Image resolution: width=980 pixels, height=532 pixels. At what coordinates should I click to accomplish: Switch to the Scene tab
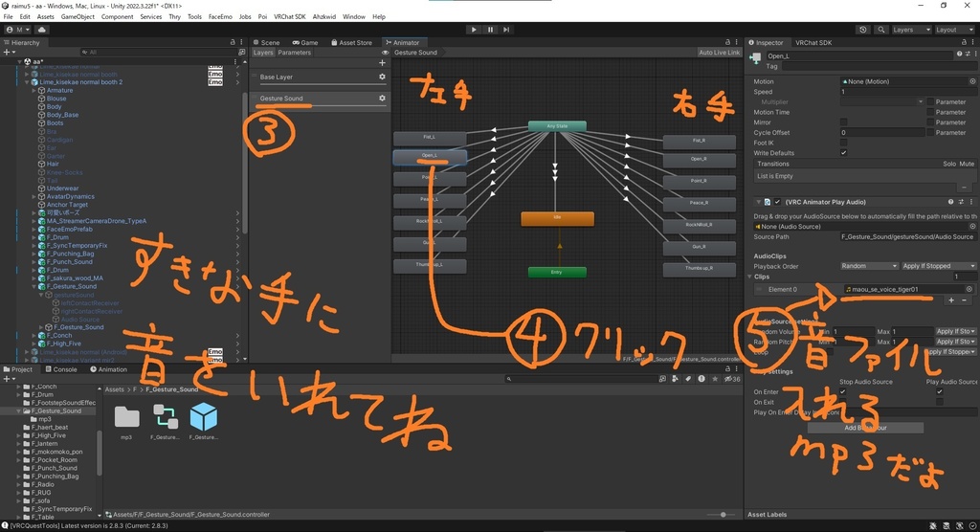pyautogui.click(x=266, y=42)
